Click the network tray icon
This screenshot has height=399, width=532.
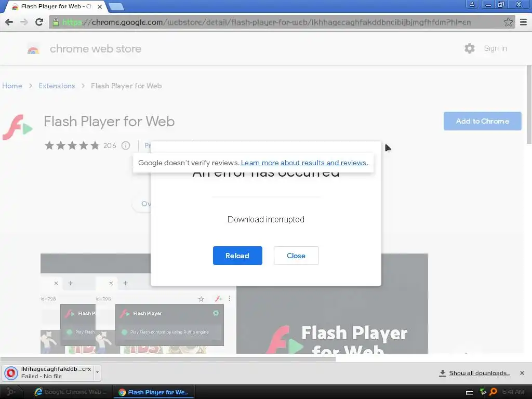point(483,392)
